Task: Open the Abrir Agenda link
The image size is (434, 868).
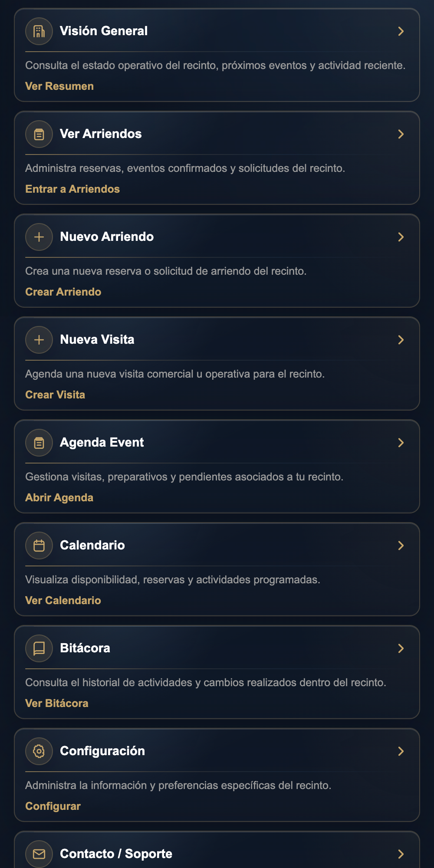Action: pos(59,497)
